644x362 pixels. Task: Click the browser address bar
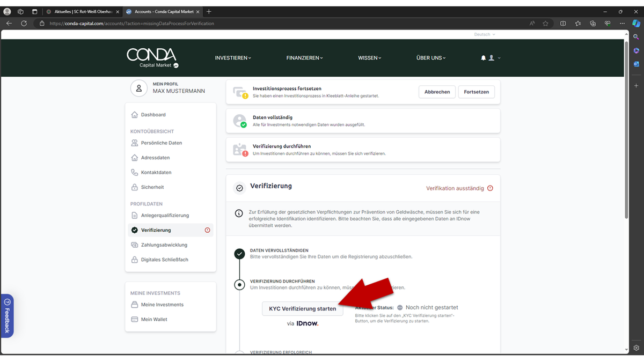coord(279,24)
